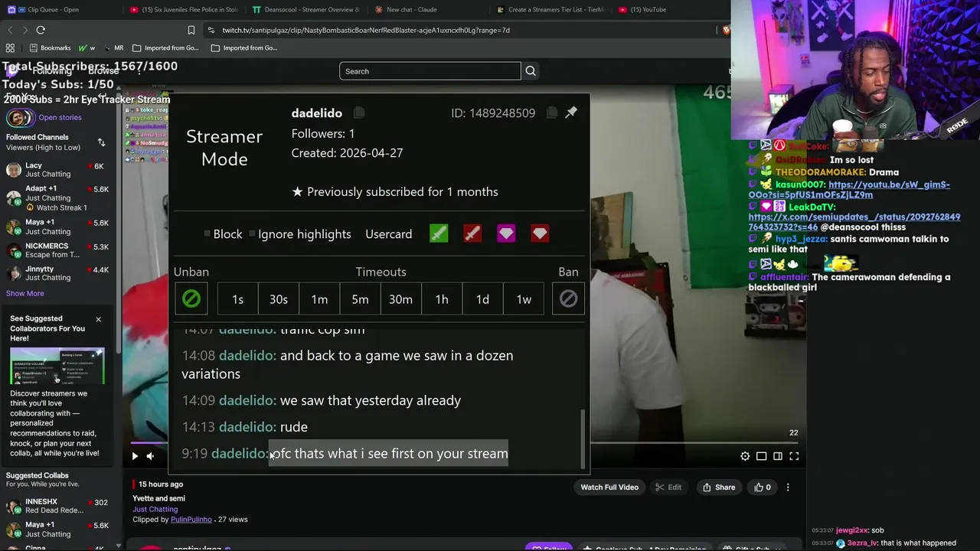Open LeakDaTV's x.com semiupdates link
The width and height of the screenshot is (980, 551).
point(854,222)
